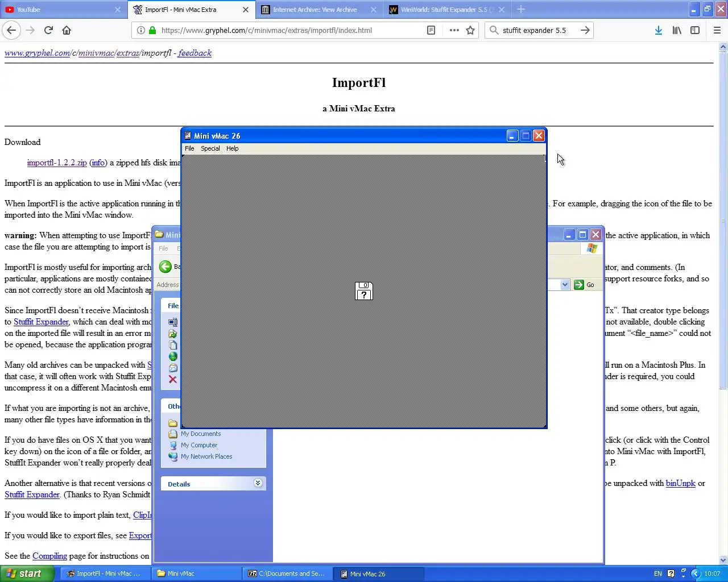This screenshot has height=582, width=728.
Task: Open Windows Start menu
Action: (x=27, y=573)
